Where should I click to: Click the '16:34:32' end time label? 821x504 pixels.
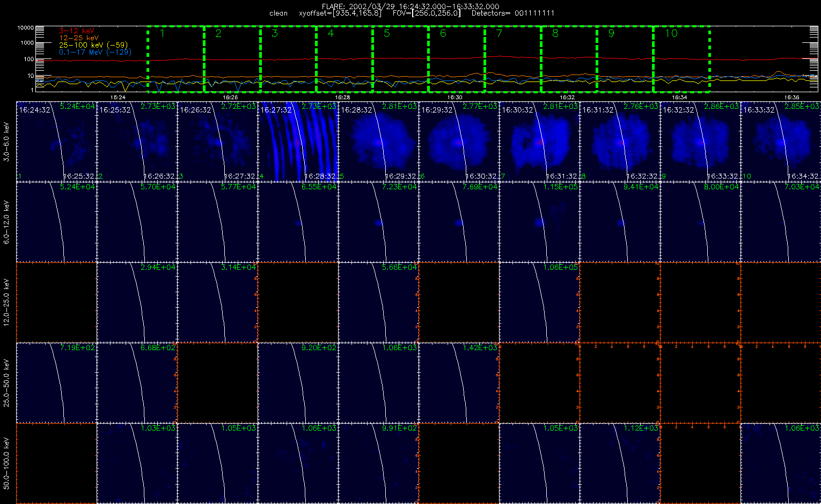tap(803, 176)
